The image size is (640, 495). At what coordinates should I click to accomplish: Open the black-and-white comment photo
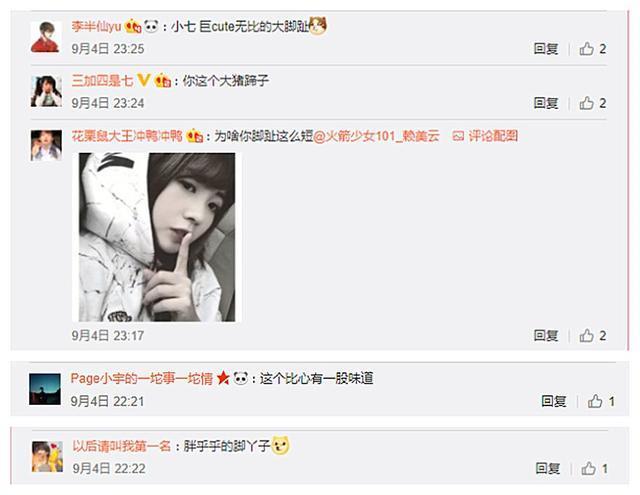click(x=157, y=237)
